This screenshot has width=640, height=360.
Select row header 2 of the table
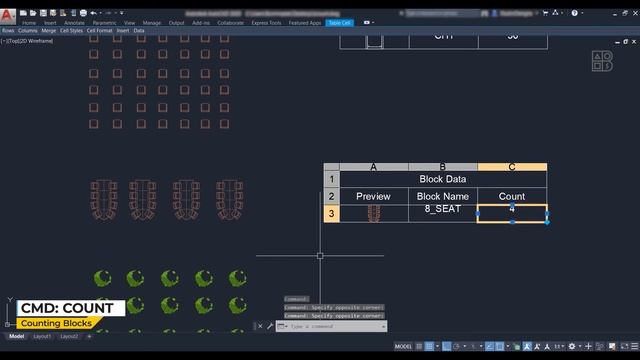331,196
